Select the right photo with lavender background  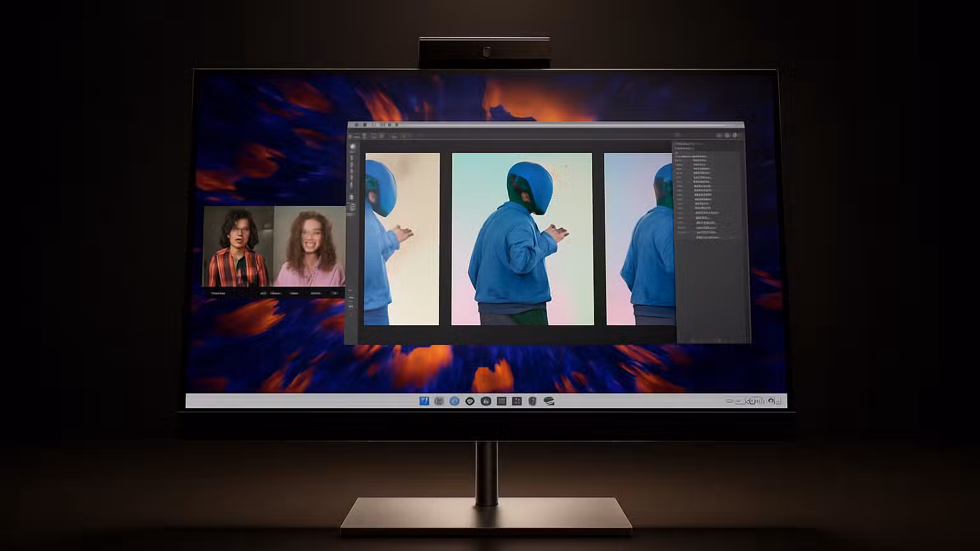click(638, 239)
